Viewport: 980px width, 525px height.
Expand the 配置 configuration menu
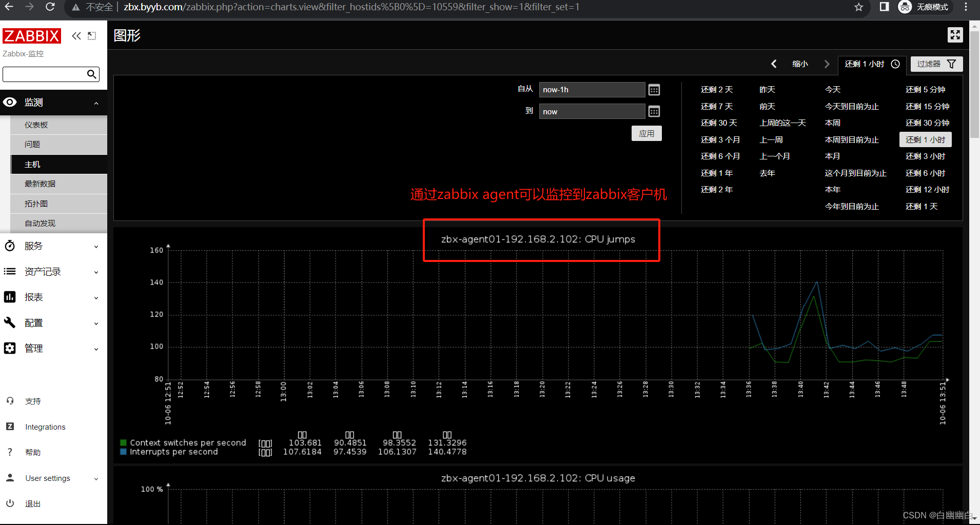[53, 323]
